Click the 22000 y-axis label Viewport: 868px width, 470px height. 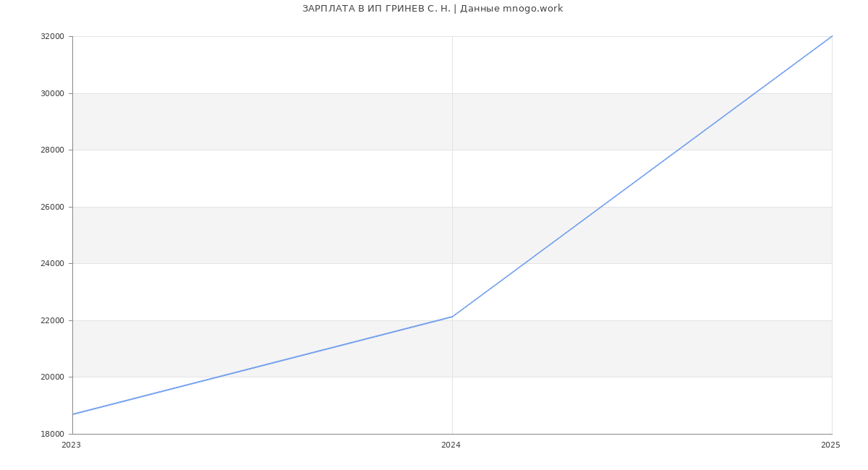click(x=53, y=320)
